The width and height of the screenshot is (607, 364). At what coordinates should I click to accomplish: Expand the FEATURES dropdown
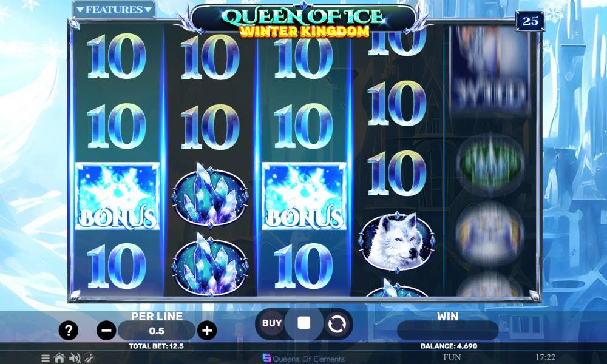pyautogui.click(x=114, y=10)
